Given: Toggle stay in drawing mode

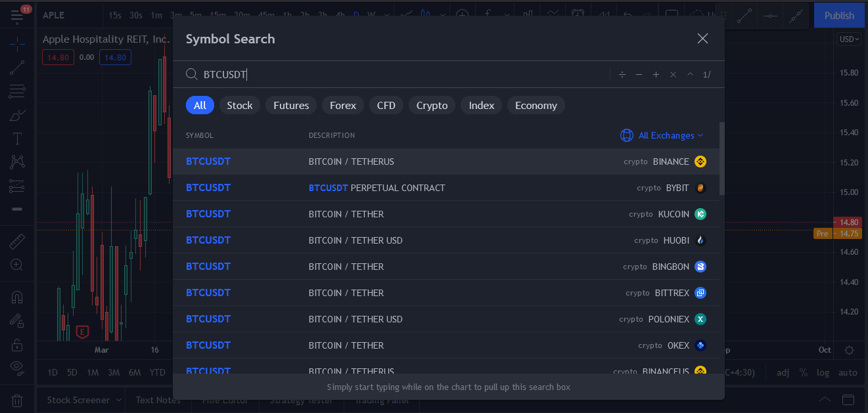Looking at the screenshot, I should pyautogui.click(x=17, y=320).
